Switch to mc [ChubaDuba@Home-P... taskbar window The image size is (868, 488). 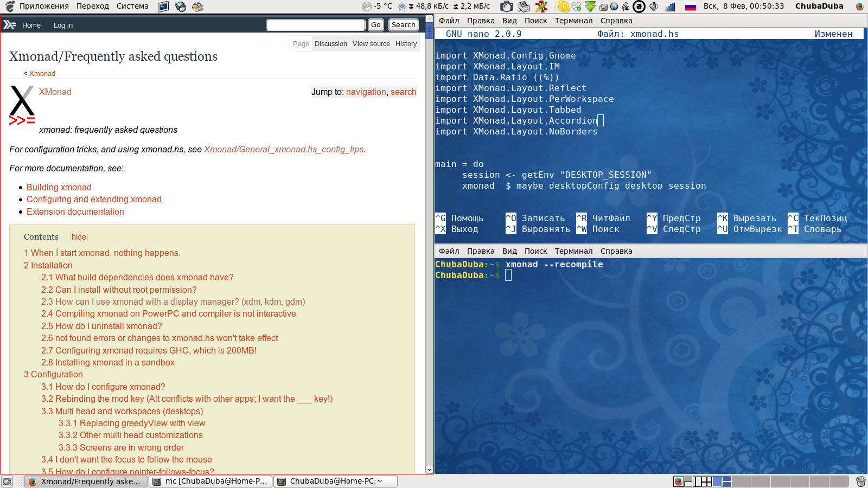210,481
